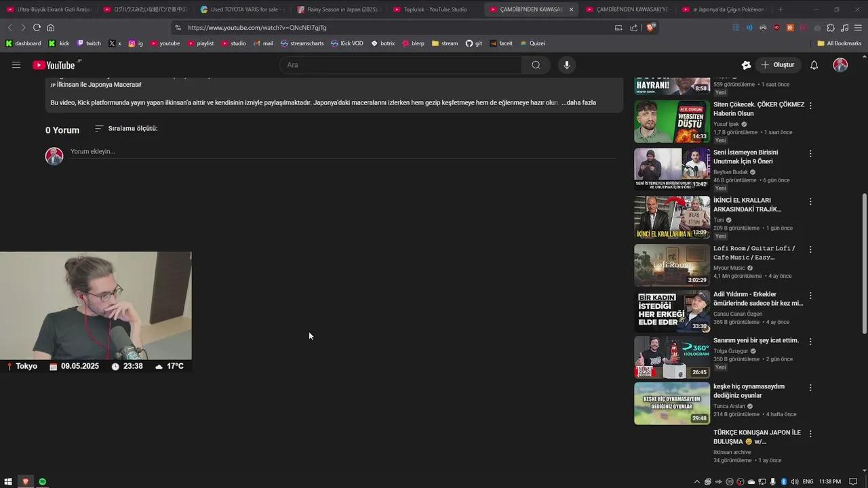This screenshot has height=488, width=868.
Task: Focus the Ara search field
Action: (x=401, y=65)
